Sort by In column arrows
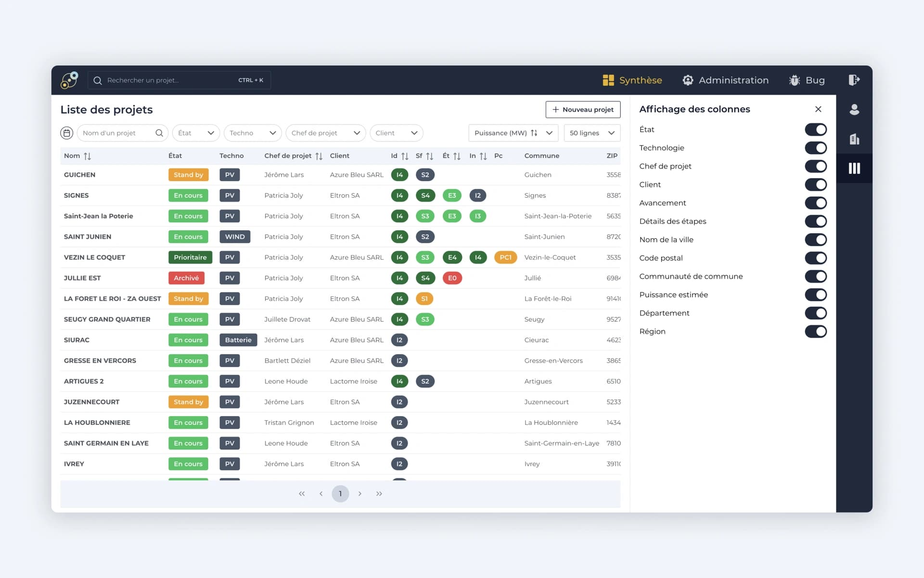 483,156
